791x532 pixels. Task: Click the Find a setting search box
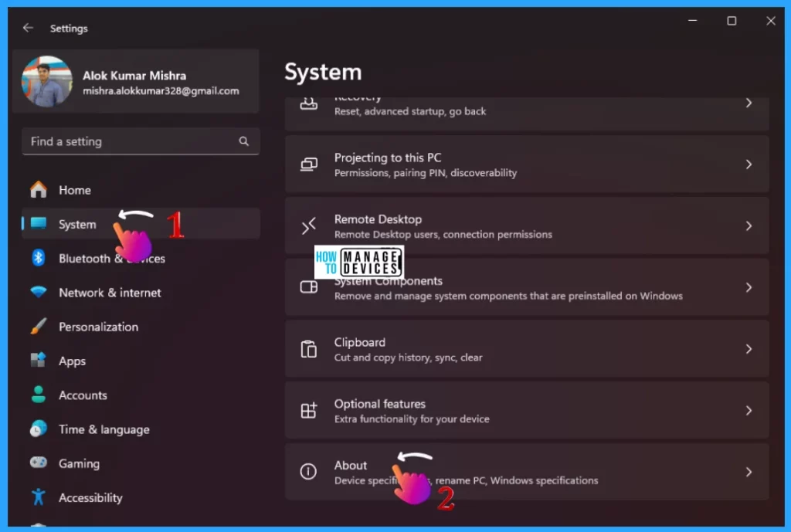(131, 141)
